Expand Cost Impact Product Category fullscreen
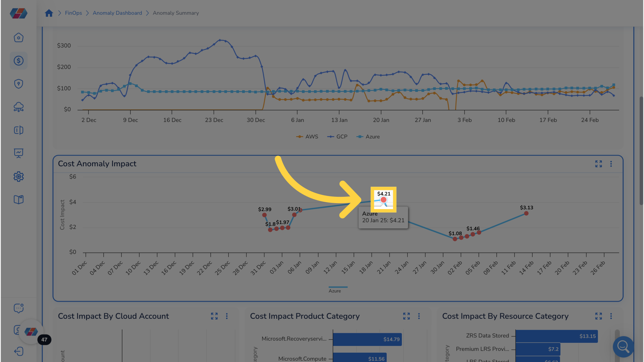Image resolution: width=644 pixels, height=362 pixels. point(407,316)
